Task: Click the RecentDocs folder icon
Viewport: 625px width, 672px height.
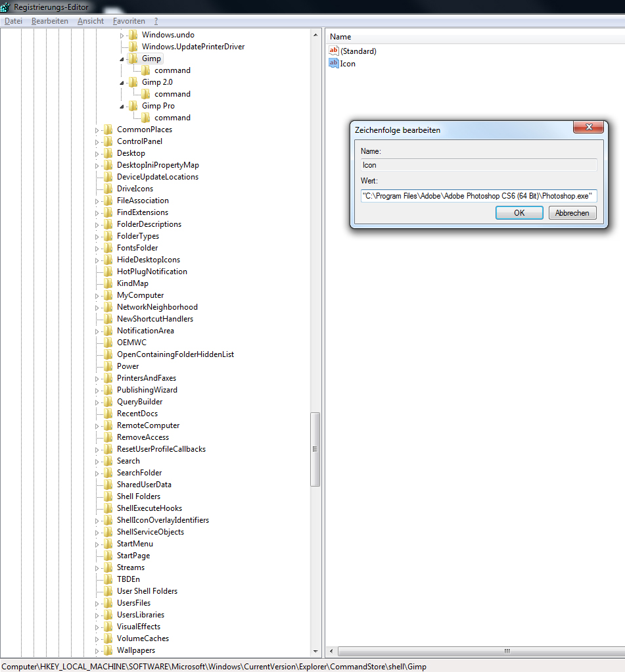Action: pyautogui.click(x=108, y=413)
